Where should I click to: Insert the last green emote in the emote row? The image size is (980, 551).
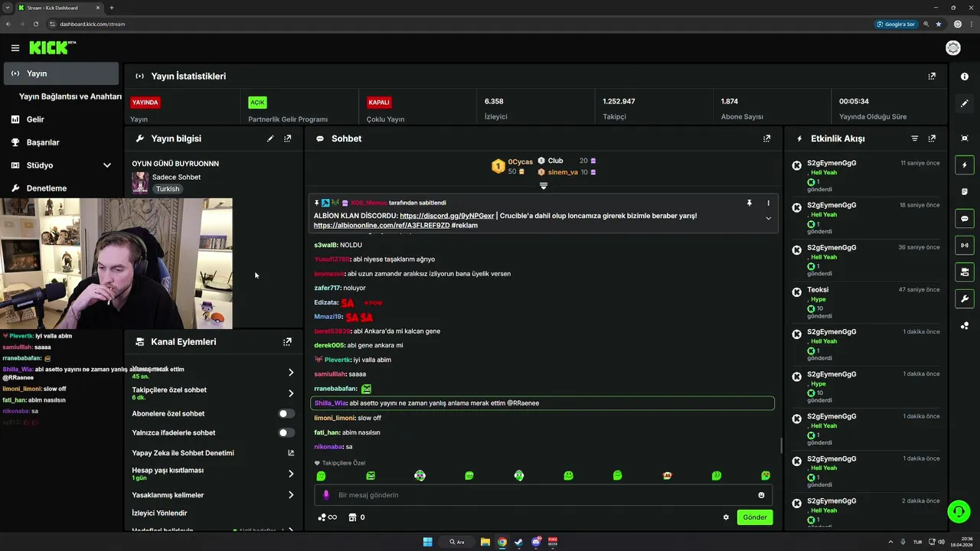click(766, 476)
